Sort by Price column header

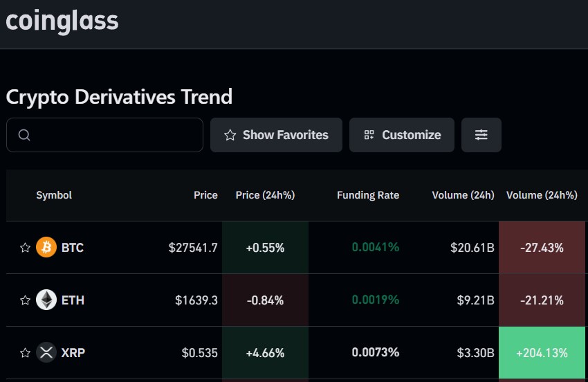[x=205, y=195]
